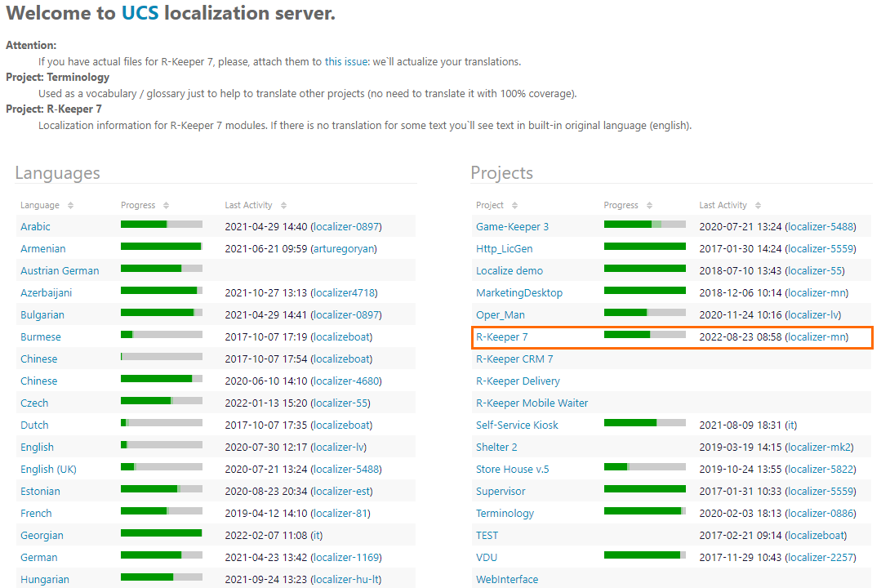Open user localizer-4680 in Chinese row
This screenshot has height=588, width=890.
point(346,381)
